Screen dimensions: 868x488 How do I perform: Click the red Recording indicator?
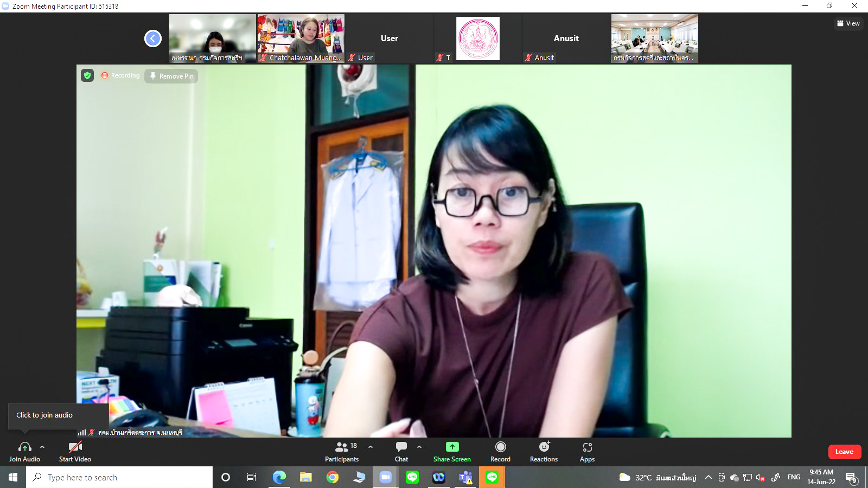coord(120,75)
